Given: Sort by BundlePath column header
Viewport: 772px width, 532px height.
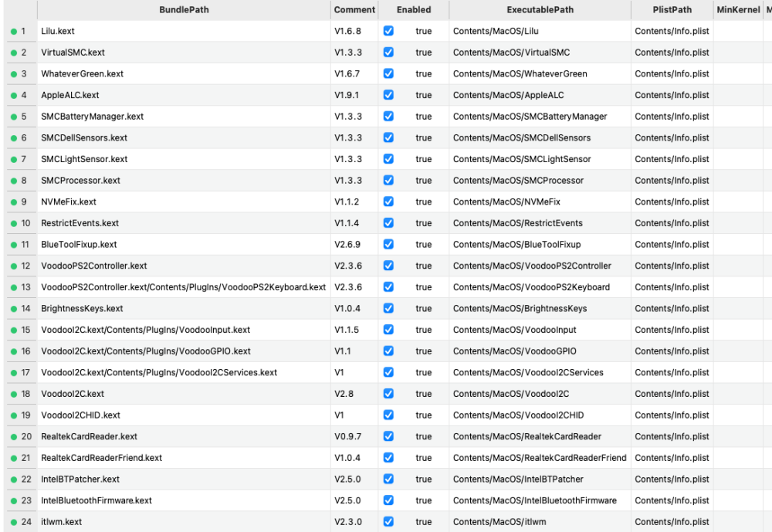Looking at the screenshot, I should (184, 10).
